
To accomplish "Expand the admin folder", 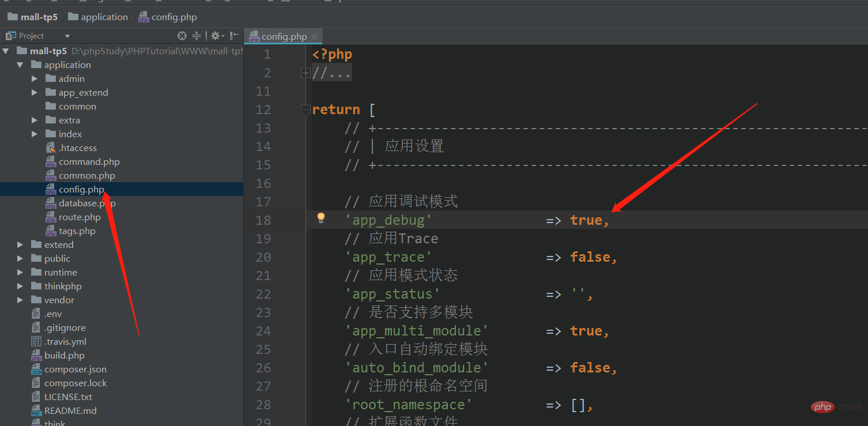I will point(35,79).
